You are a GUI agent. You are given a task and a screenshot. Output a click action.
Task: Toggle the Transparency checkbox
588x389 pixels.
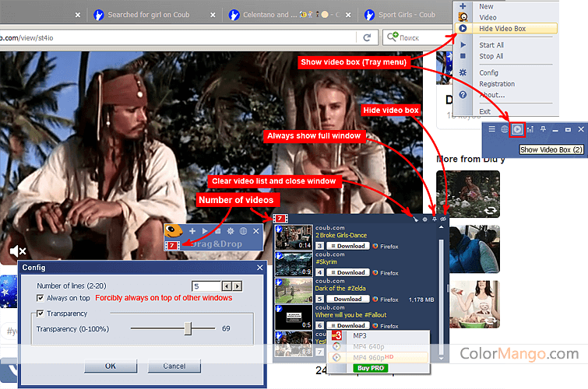40,314
